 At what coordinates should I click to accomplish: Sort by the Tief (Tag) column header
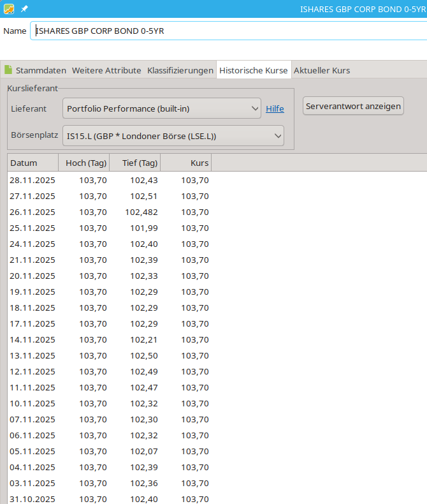coord(135,163)
